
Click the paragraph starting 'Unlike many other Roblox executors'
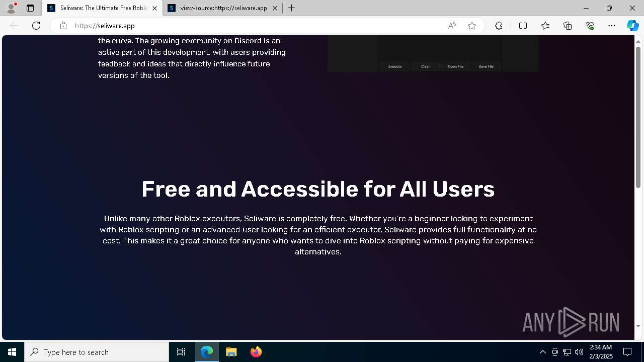(x=318, y=235)
